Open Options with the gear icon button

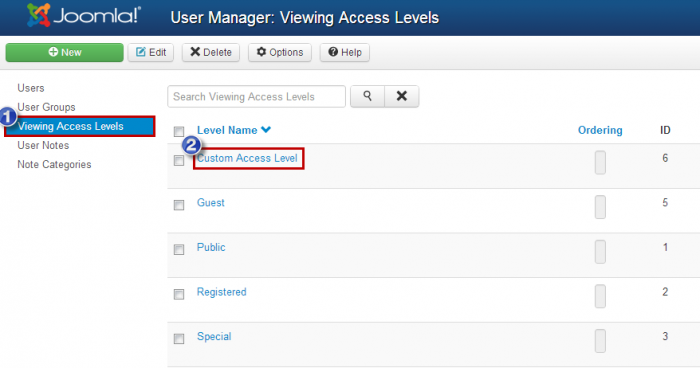click(x=280, y=52)
